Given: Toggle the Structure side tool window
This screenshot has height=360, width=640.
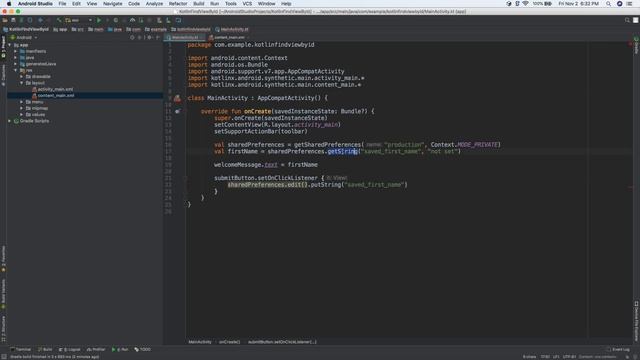Looking at the screenshot, I should pos(3,329).
